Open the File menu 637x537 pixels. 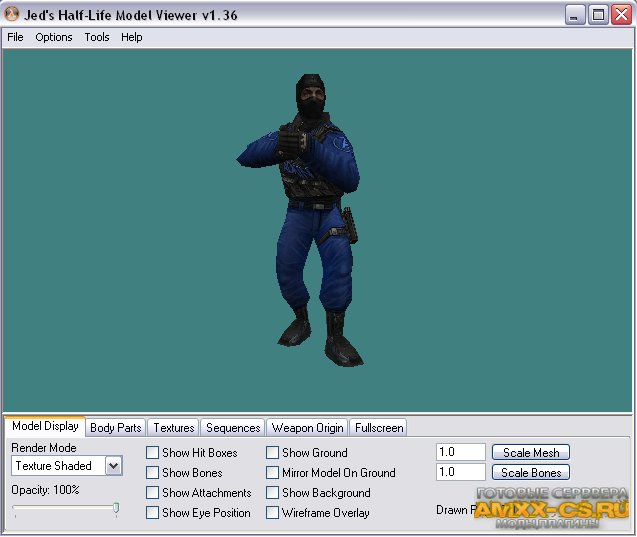click(15, 37)
